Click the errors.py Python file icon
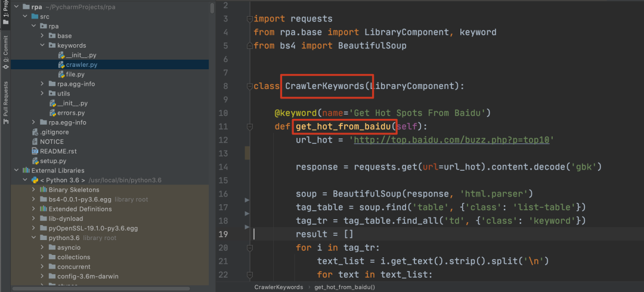 (x=52, y=113)
